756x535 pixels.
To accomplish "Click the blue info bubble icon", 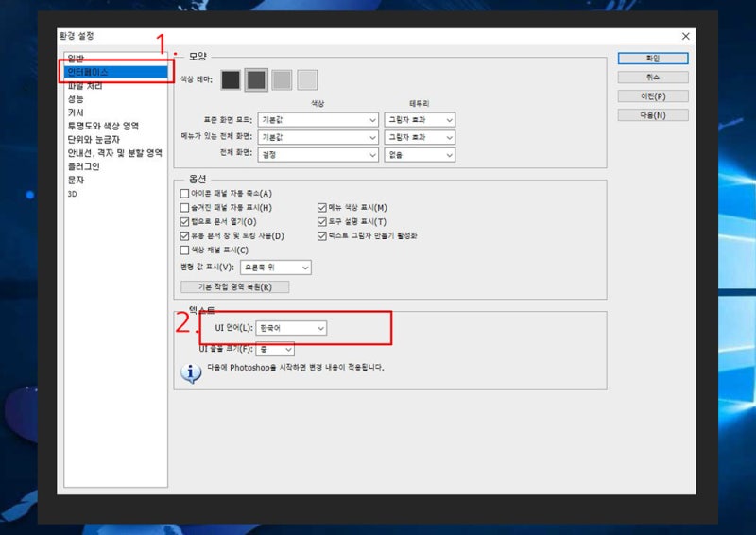I will tap(191, 373).
